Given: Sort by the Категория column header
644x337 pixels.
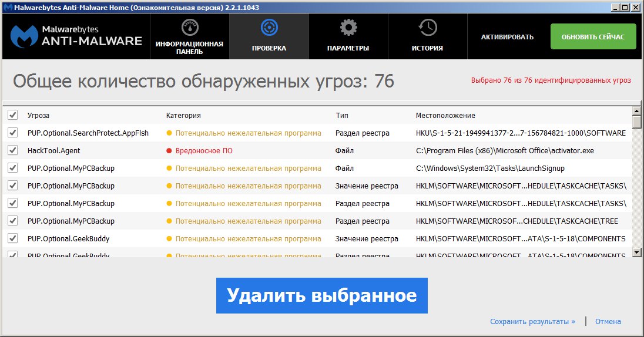Looking at the screenshot, I should point(183,115).
